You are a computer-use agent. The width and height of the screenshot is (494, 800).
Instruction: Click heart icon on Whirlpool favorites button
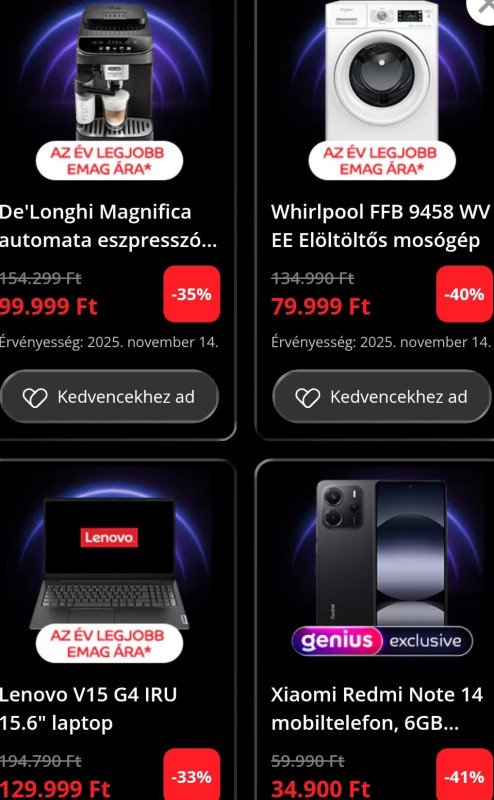pos(308,397)
